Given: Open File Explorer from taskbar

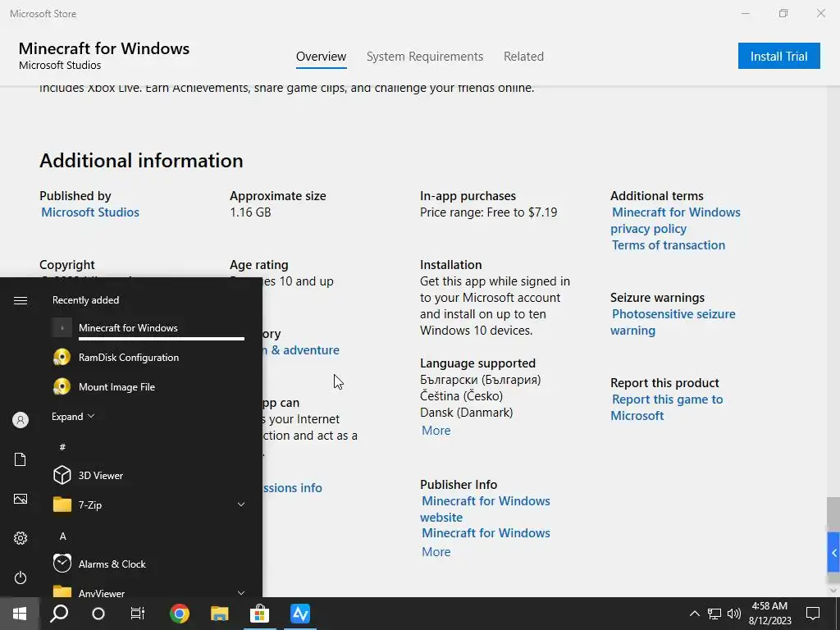Looking at the screenshot, I should pyautogui.click(x=219, y=614).
